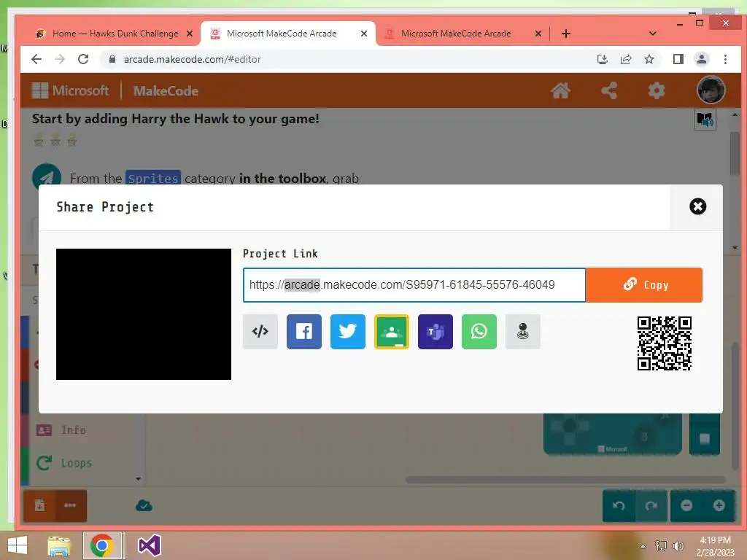Screen dimensions: 747x560
Task: Redo the editor change
Action: pyautogui.click(x=651, y=506)
